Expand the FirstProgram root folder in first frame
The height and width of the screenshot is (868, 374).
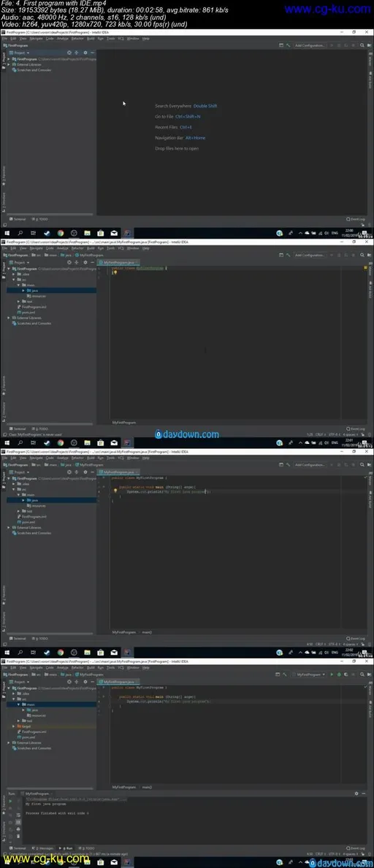[9, 58]
